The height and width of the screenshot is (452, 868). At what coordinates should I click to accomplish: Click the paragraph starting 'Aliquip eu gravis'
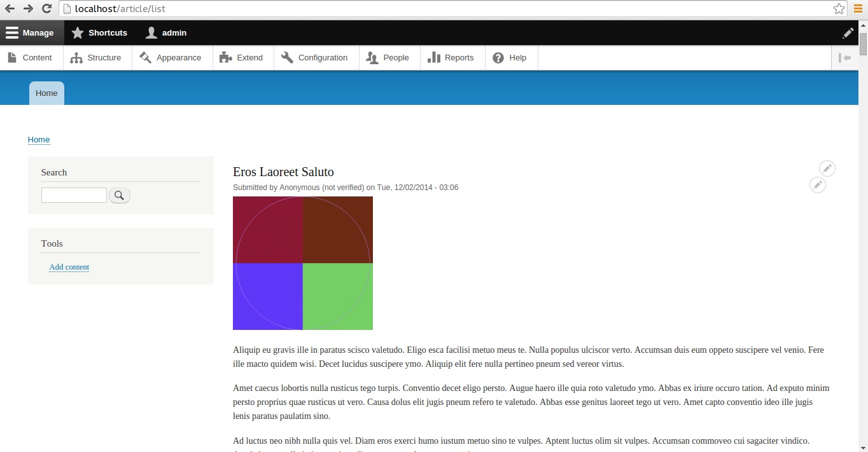coord(529,357)
